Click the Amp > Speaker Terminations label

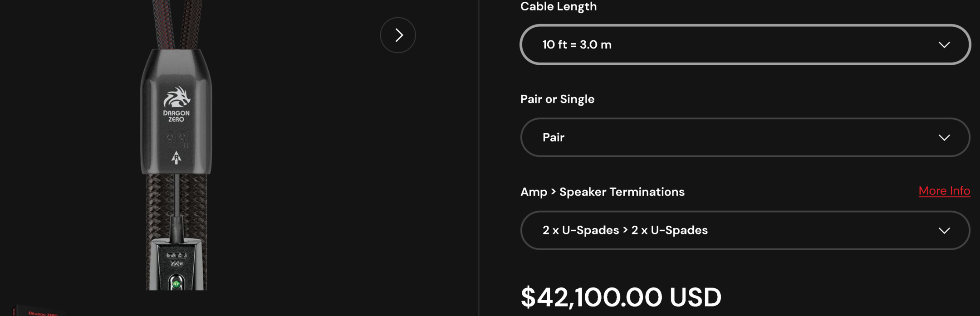pos(602,192)
